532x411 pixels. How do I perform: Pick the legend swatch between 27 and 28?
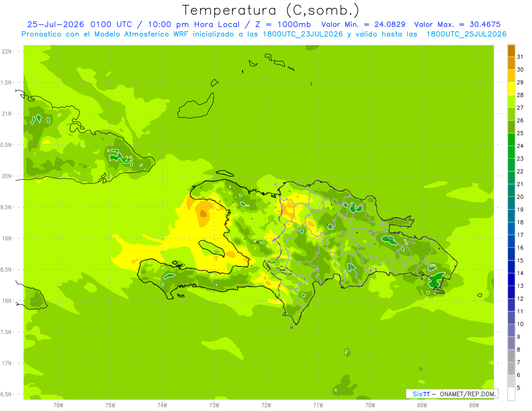click(x=511, y=102)
